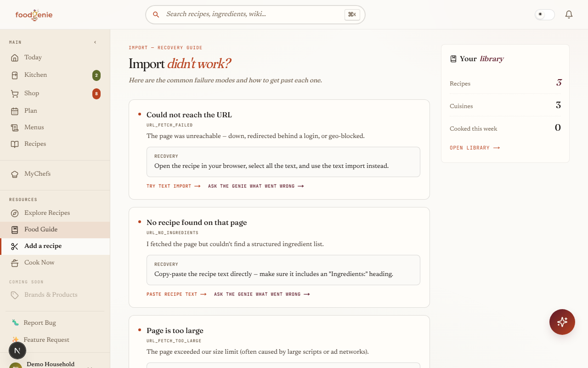Click the Today home icon

15,57
